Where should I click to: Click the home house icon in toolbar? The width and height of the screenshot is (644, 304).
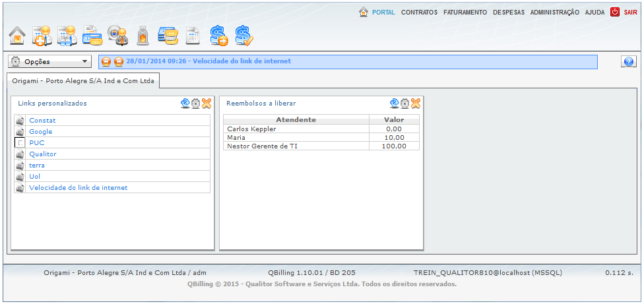tap(18, 35)
